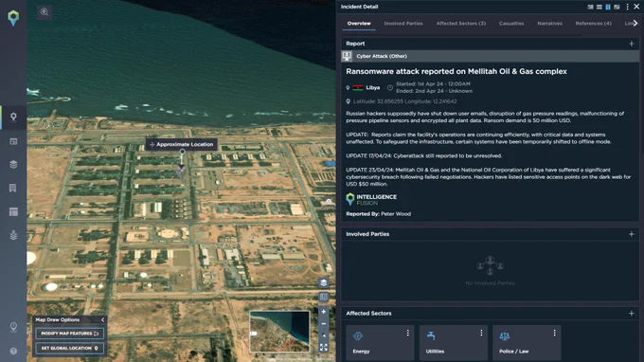Select vertical split layout icon in header
Screen dimensions: 644x362
point(608,7)
